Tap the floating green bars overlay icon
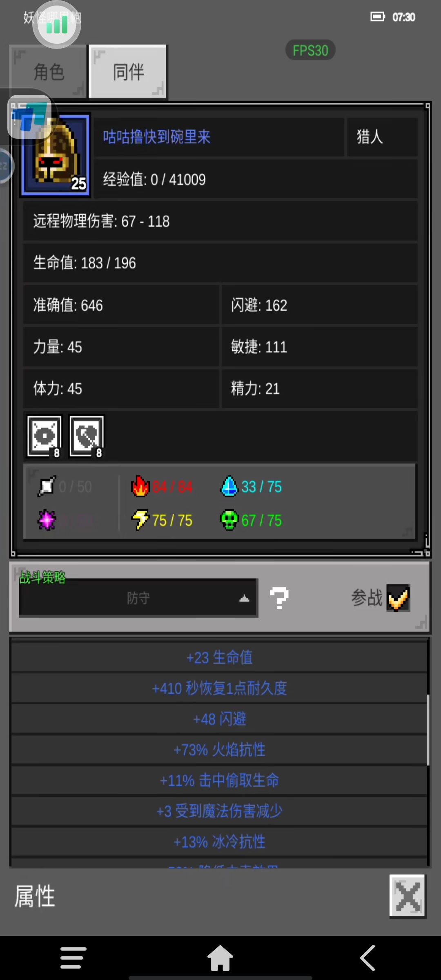The image size is (441, 980). pos(57,25)
